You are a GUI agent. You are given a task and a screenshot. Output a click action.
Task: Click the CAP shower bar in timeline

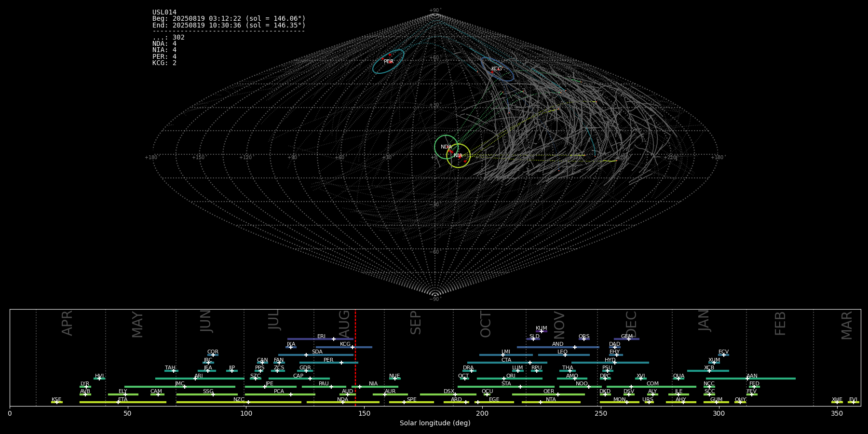[x=299, y=379]
